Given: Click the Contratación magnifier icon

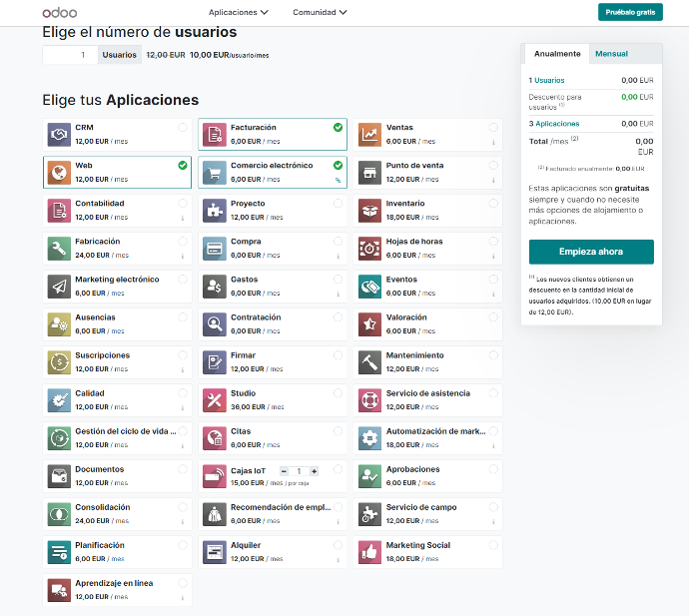Looking at the screenshot, I should [x=215, y=324].
